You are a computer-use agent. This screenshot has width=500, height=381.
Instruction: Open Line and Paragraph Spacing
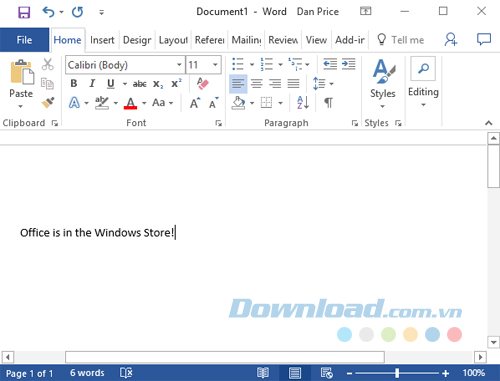coord(319,83)
